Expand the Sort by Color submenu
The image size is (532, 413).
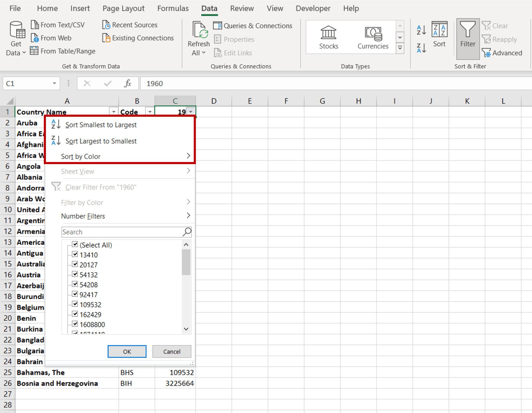pyautogui.click(x=81, y=156)
